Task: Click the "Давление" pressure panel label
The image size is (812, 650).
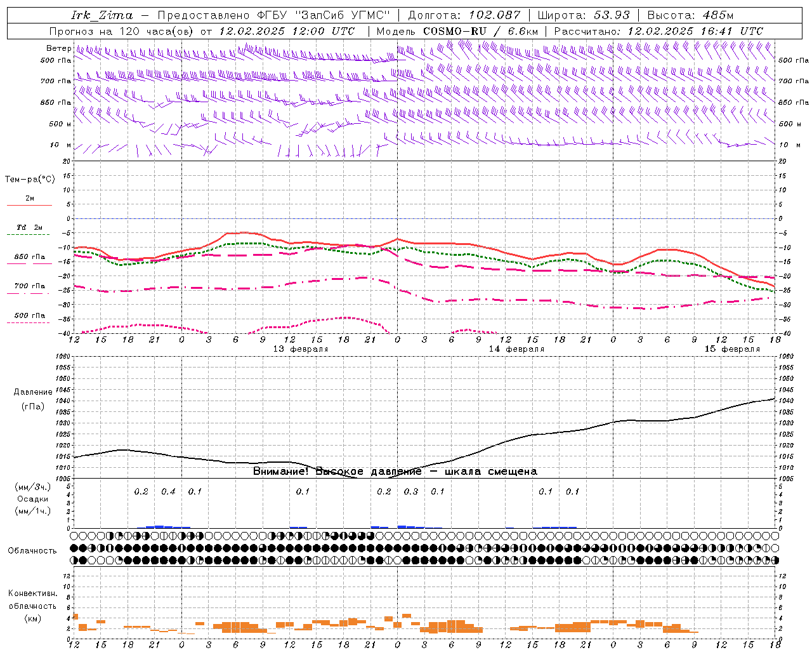Action: point(33,392)
